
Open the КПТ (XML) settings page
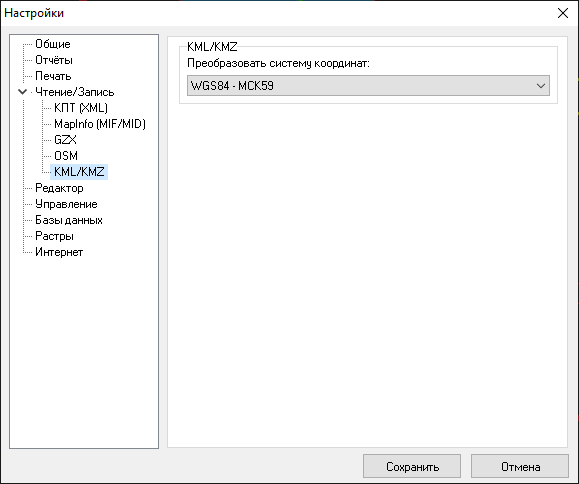pyautogui.click(x=81, y=108)
